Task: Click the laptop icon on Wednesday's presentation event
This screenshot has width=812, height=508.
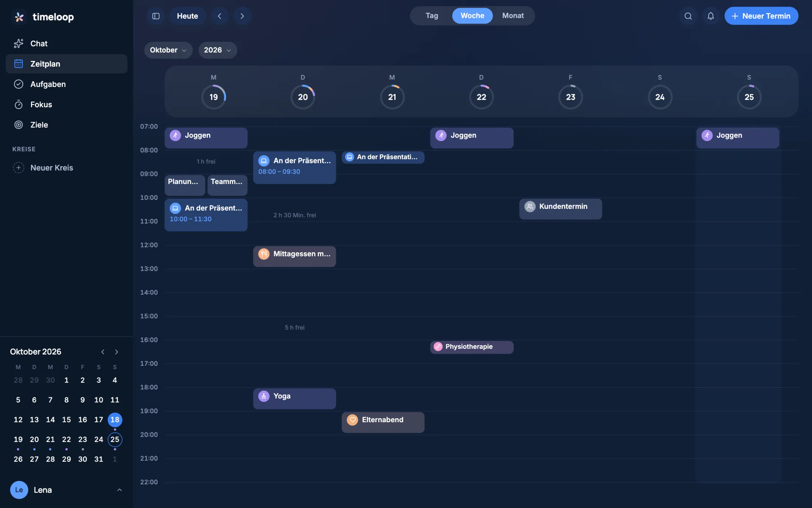Action: (350, 157)
